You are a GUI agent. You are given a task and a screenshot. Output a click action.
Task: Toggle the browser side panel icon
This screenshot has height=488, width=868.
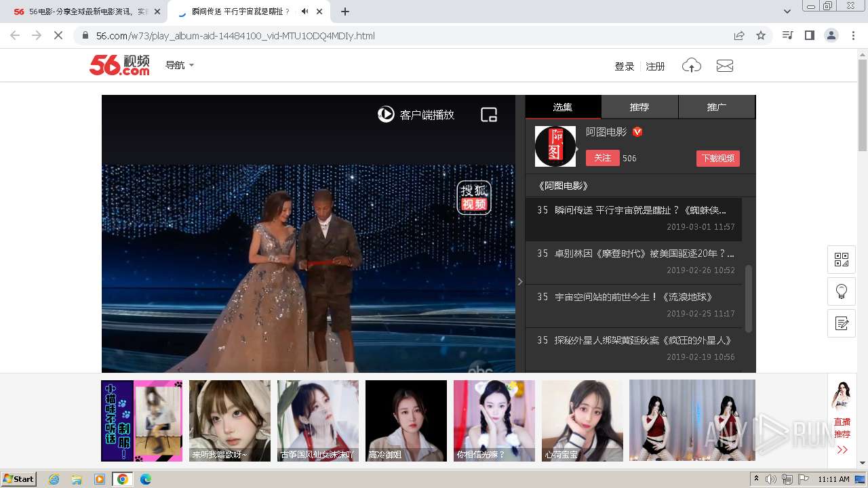tap(809, 35)
